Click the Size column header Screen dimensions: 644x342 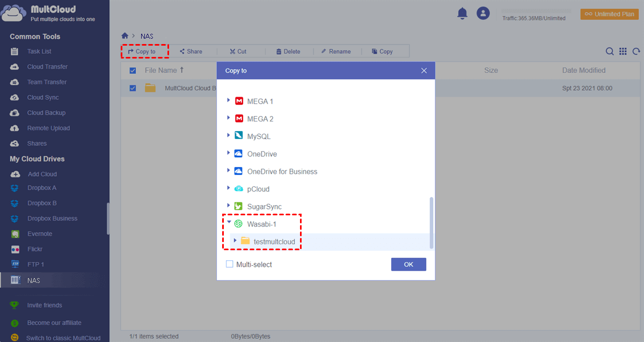pyautogui.click(x=491, y=70)
